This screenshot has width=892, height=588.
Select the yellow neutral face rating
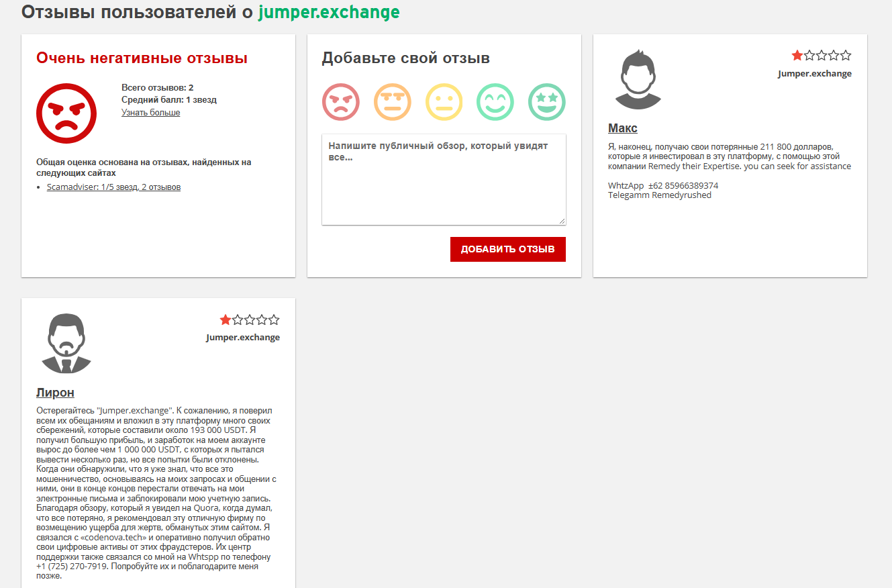click(x=444, y=102)
